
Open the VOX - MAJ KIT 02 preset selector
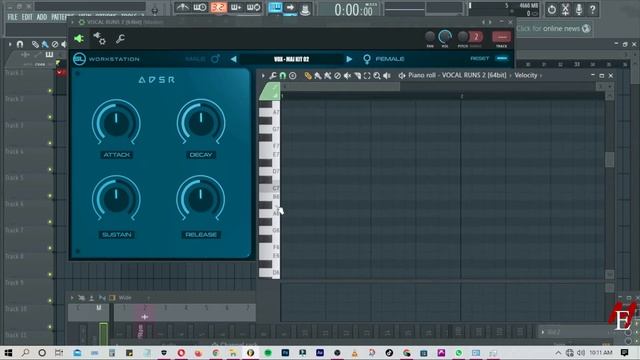pyautogui.click(x=291, y=59)
